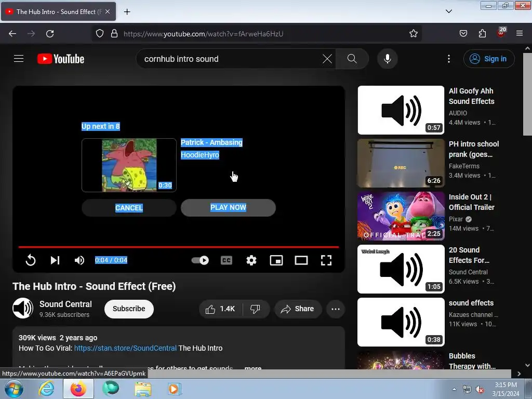Open the YouTube settings three-dot menu
This screenshot has height=399, width=532.
[448, 59]
